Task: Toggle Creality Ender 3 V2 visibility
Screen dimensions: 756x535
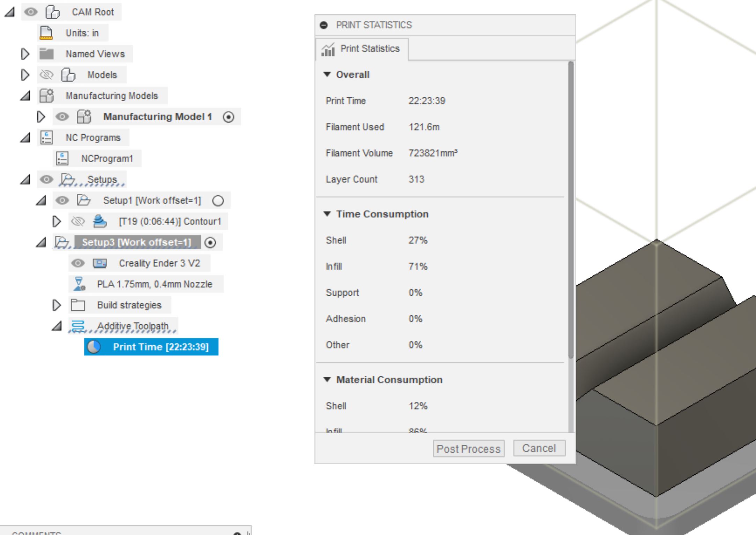Action: pyautogui.click(x=78, y=263)
